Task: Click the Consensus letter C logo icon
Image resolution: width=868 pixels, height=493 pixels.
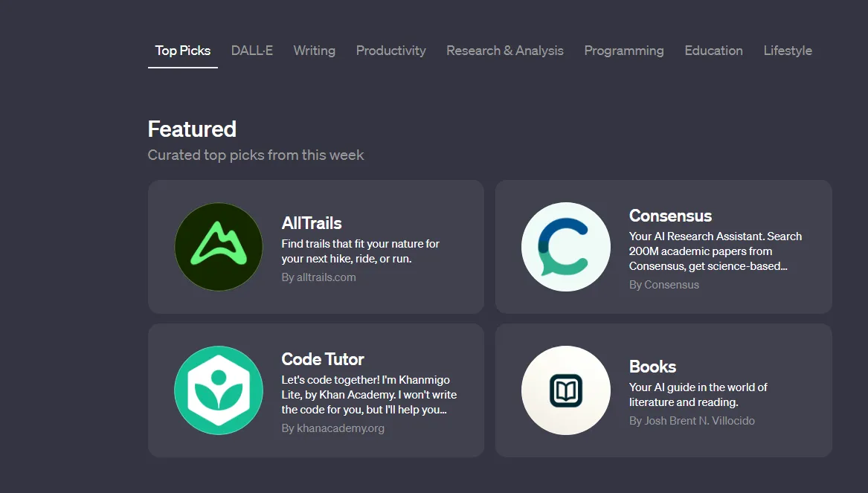Action: pyautogui.click(x=566, y=247)
